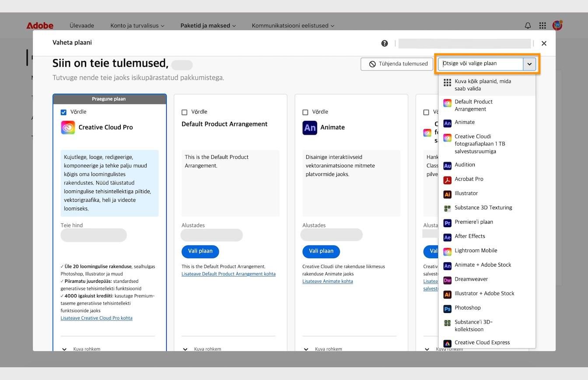Check Võrdle for Default Product Arrangement
Viewport: 588px width, 380px height.
184,113
